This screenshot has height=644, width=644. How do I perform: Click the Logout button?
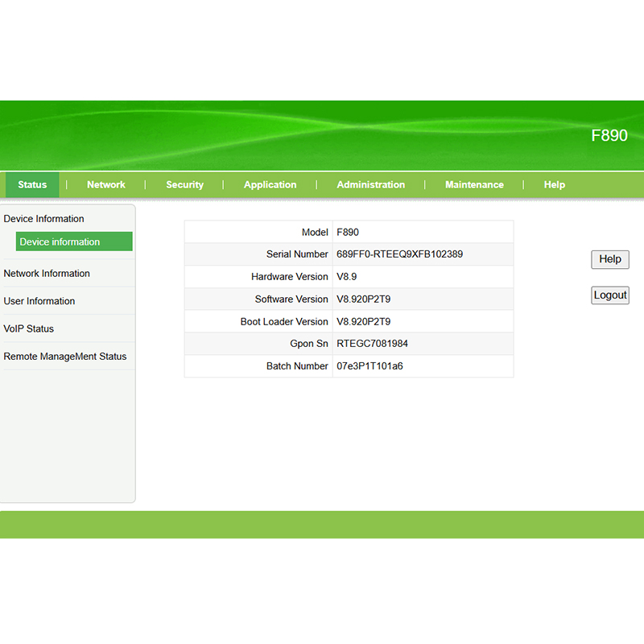pyautogui.click(x=609, y=295)
